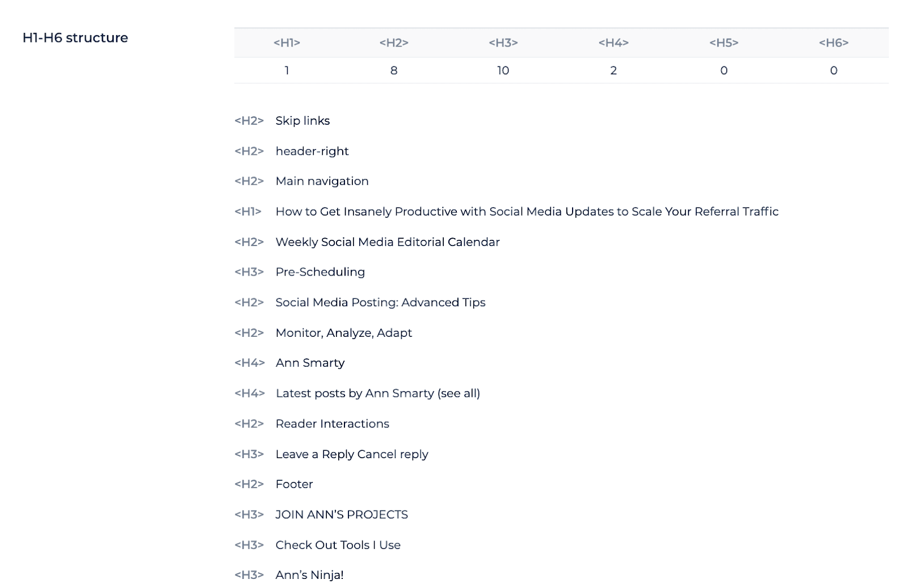
Task: Click 'Latest posts by Ann Smarty (see all)'
Action: 378,394
